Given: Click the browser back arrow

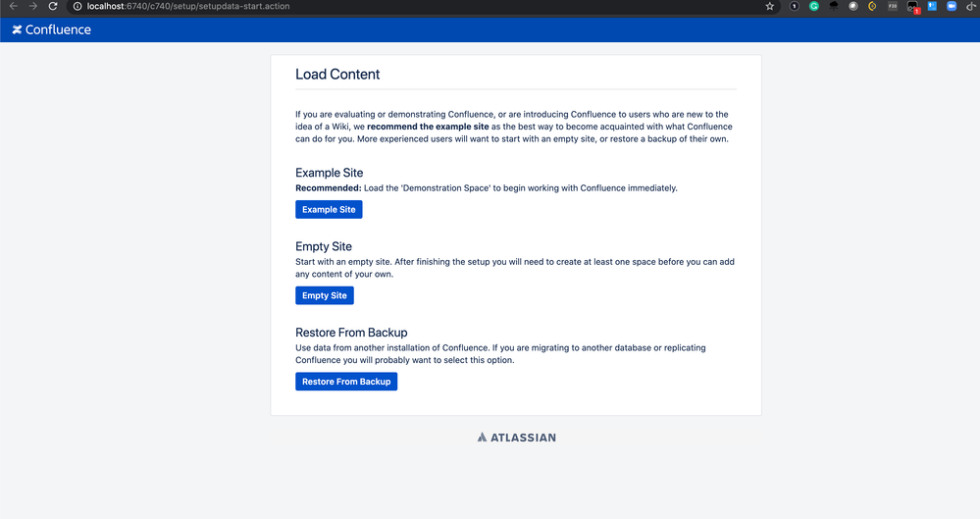Looking at the screenshot, I should [x=13, y=6].
